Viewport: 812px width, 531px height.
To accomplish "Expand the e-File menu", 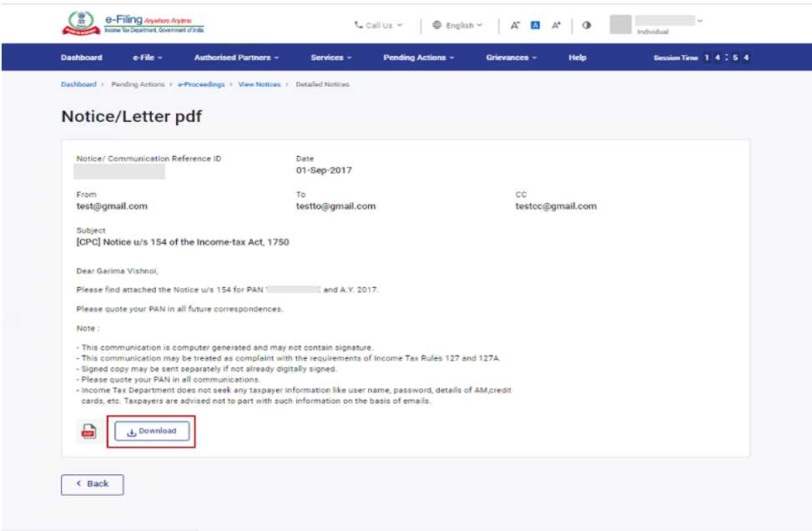I will (148, 58).
